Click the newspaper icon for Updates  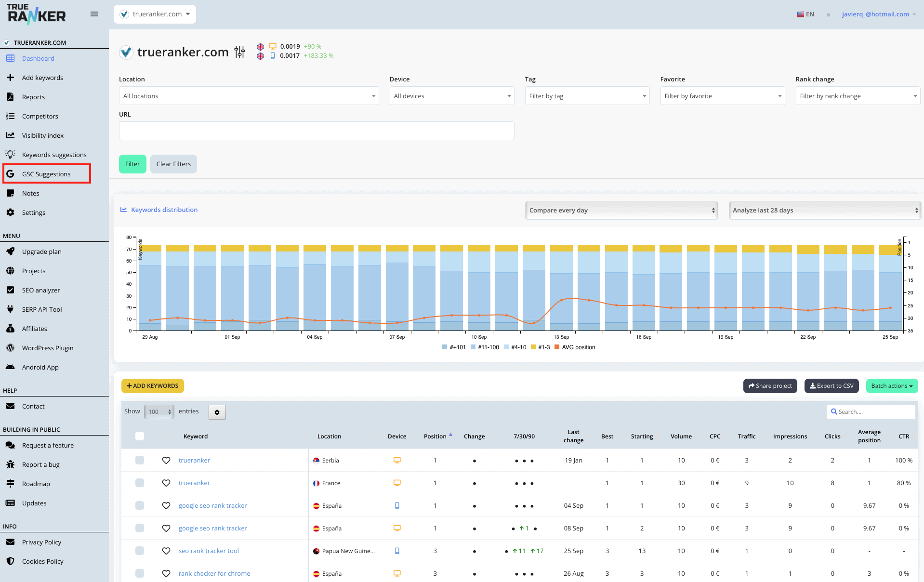click(x=10, y=503)
